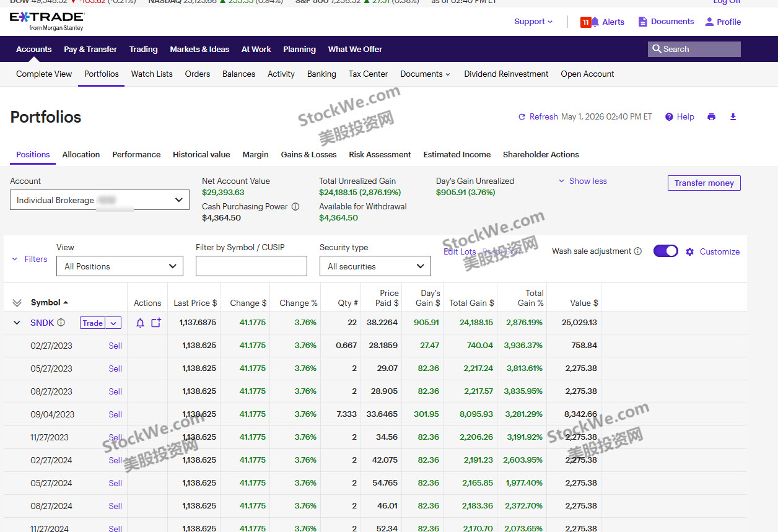
Task: Open the Documents submenu in the sub-navigation
Action: click(x=426, y=74)
